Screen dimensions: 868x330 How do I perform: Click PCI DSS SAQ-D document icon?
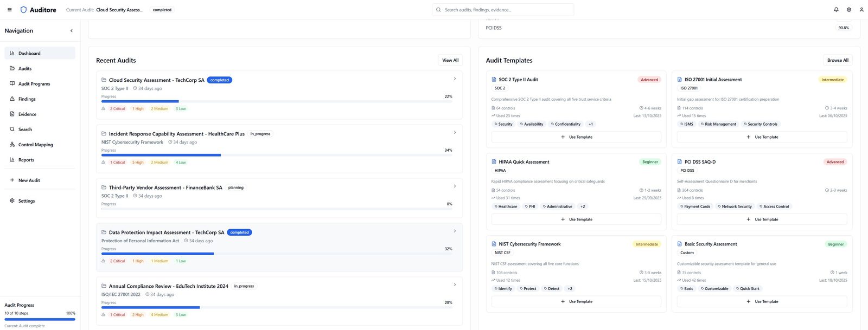point(680,161)
